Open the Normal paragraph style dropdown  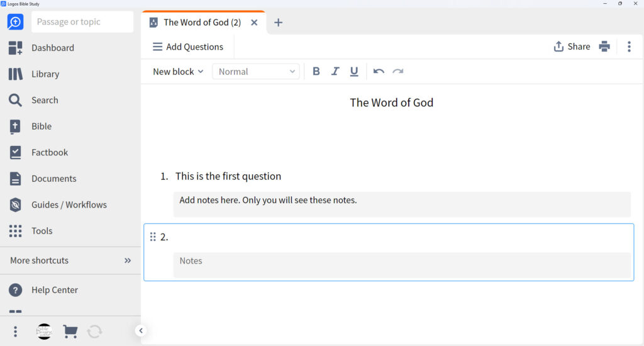pyautogui.click(x=256, y=72)
